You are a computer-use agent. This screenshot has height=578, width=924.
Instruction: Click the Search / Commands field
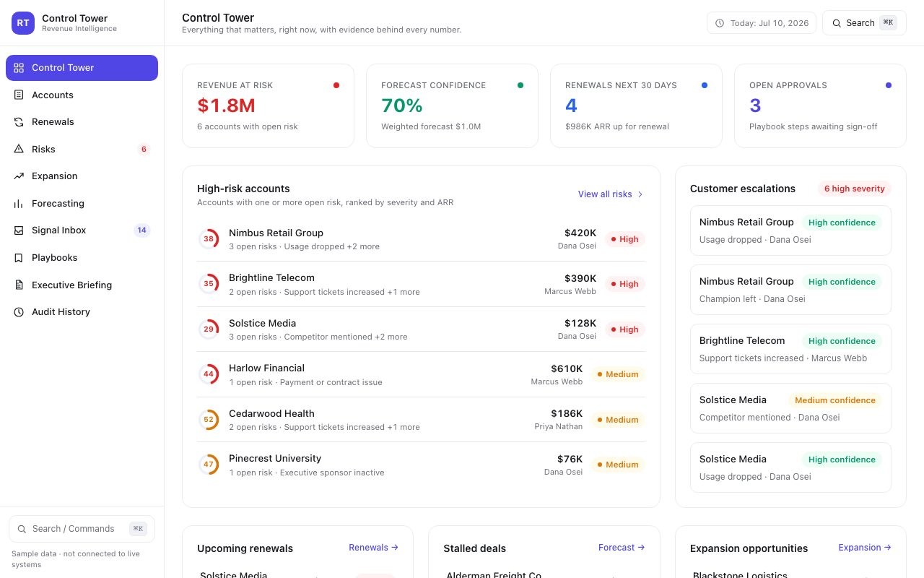pyautogui.click(x=82, y=529)
